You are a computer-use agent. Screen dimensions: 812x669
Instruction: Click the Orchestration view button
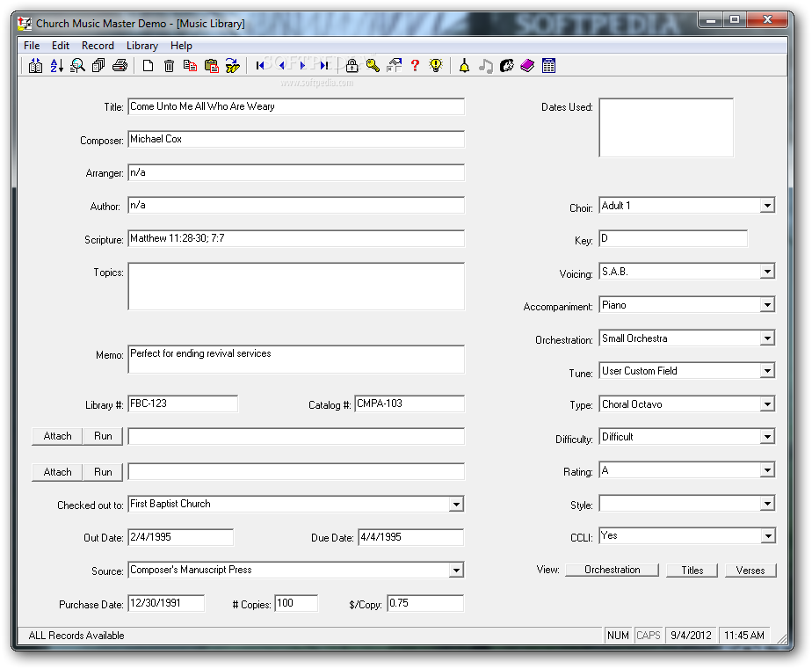point(613,570)
